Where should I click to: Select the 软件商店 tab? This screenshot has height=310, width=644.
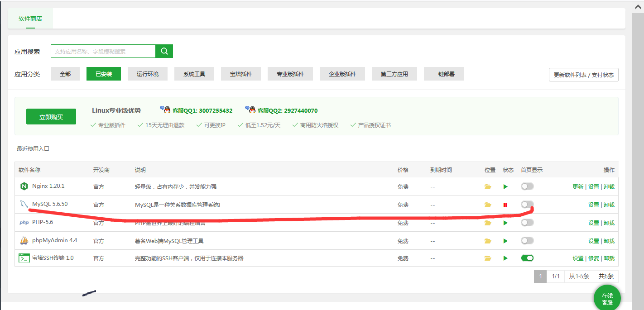(x=30, y=19)
